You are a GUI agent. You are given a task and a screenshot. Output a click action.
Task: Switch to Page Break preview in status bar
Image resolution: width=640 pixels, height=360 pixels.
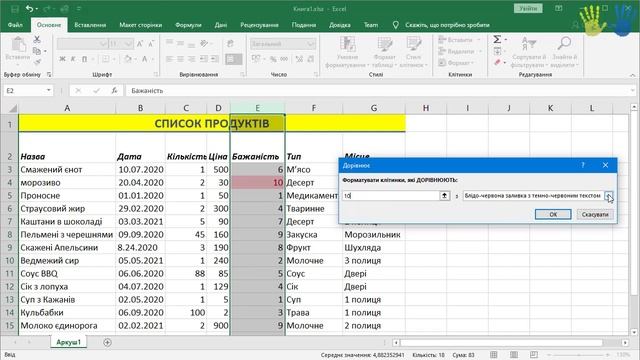coord(533,355)
